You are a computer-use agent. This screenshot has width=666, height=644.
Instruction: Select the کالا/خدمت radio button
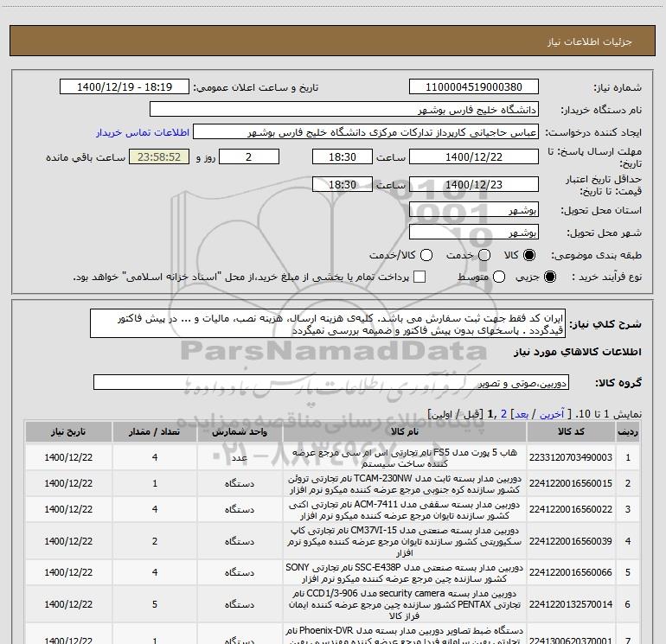tap(426, 255)
